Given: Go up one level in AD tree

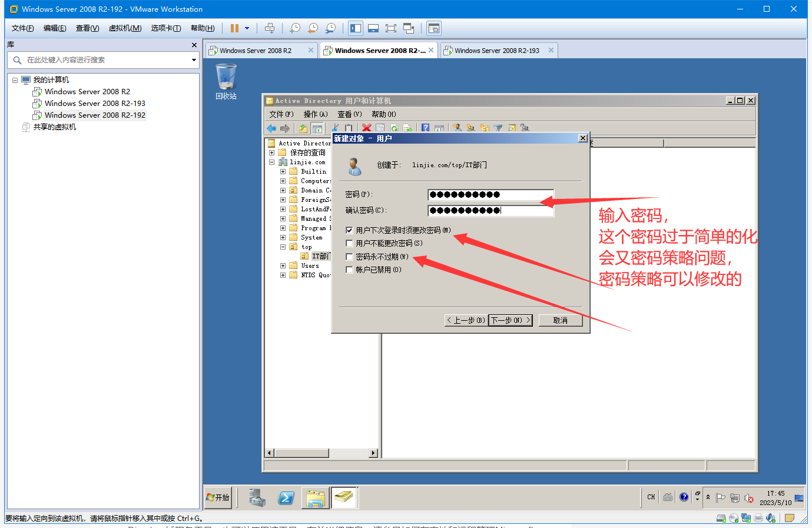Looking at the screenshot, I should click(x=303, y=128).
